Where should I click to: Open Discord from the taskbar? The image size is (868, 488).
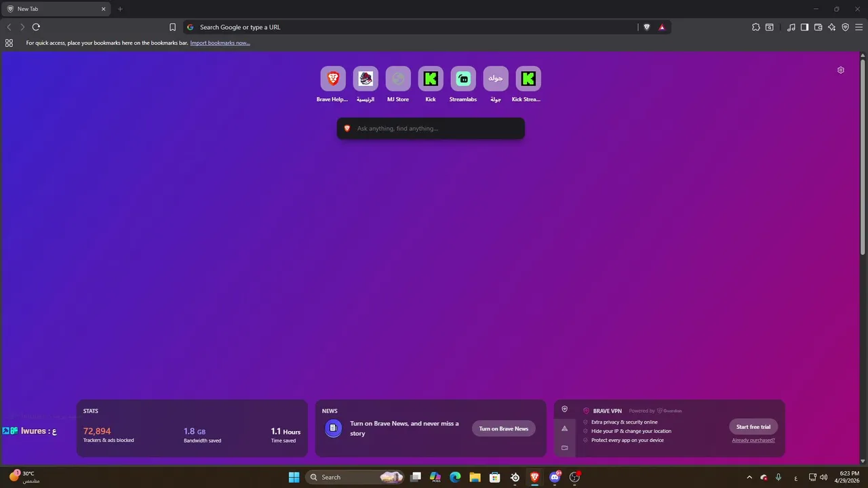click(555, 477)
